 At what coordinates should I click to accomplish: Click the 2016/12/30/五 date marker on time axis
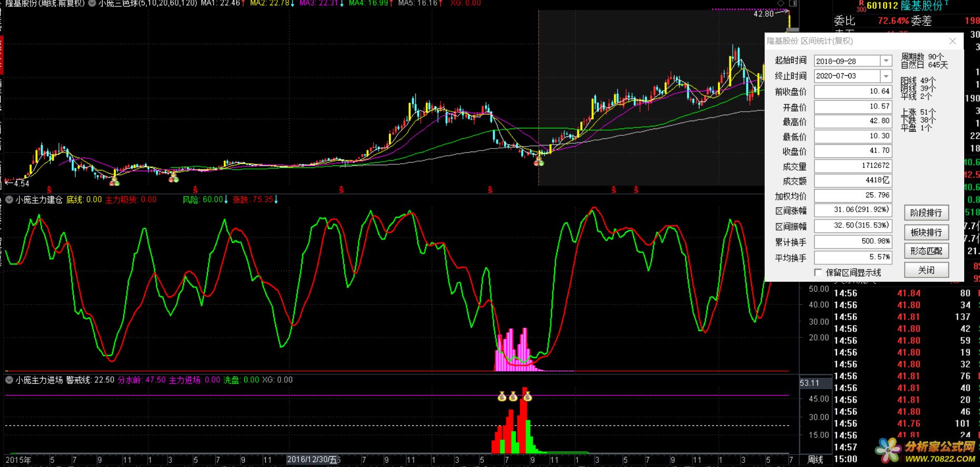pos(312,460)
